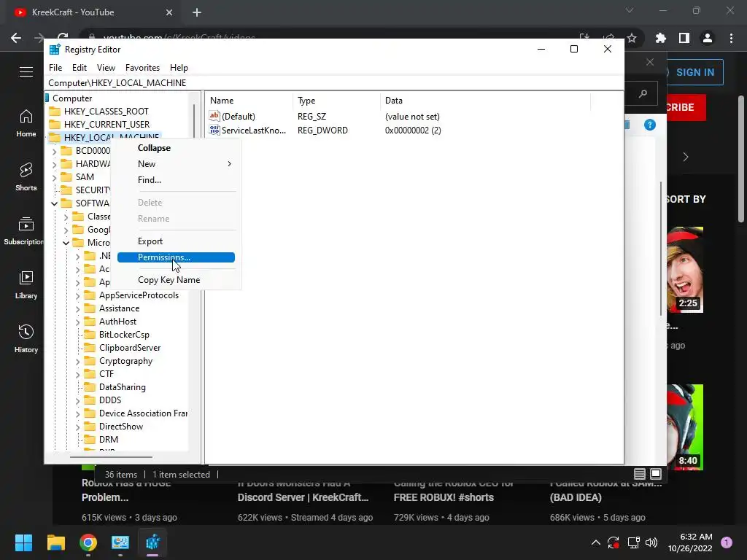The width and height of the screenshot is (747, 560).
Task: Open YouTube Library in sidebar
Action: [x=26, y=285]
